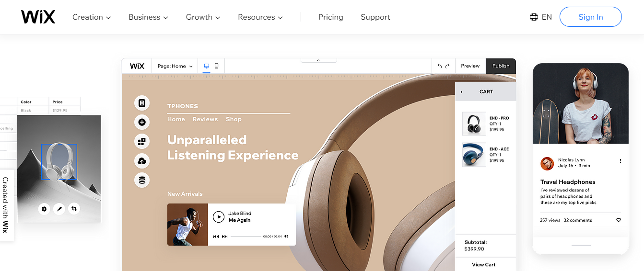This screenshot has height=271, width=644.
Task: Click the Wix logo in the header
Action: (x=38, y=17)
